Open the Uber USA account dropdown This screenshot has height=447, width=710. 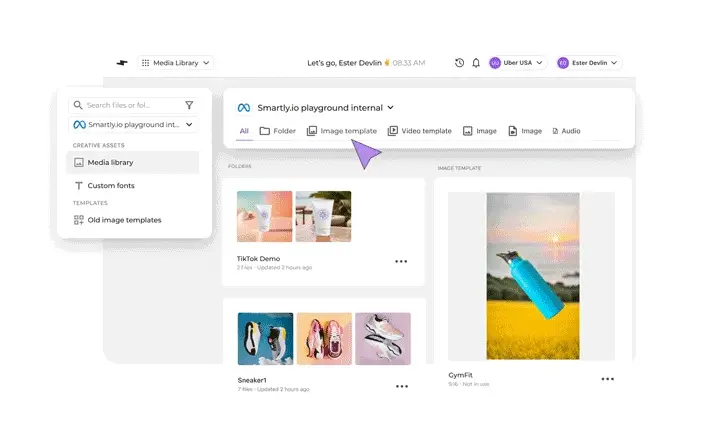(517, 63)
